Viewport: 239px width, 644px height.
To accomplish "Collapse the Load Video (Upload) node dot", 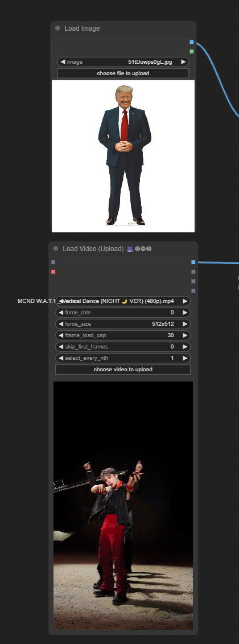I will point(56,248).
